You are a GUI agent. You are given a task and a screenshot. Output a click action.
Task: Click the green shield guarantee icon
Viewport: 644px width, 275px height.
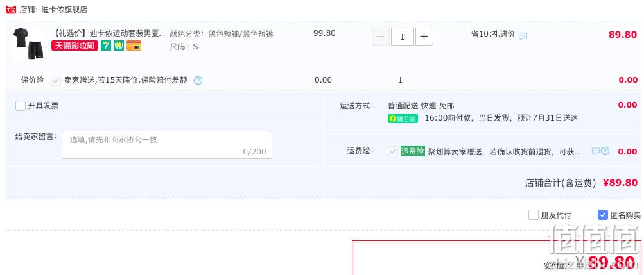coord(119,46)
